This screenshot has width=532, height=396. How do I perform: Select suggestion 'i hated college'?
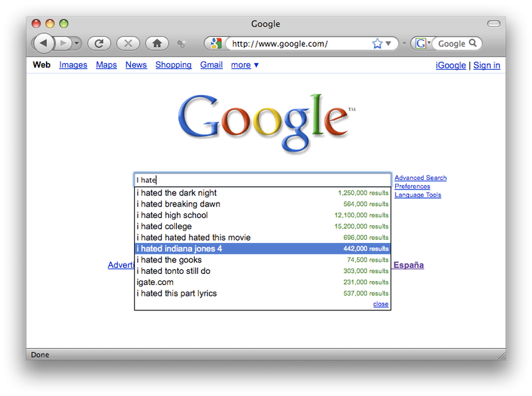coord(263,226)
